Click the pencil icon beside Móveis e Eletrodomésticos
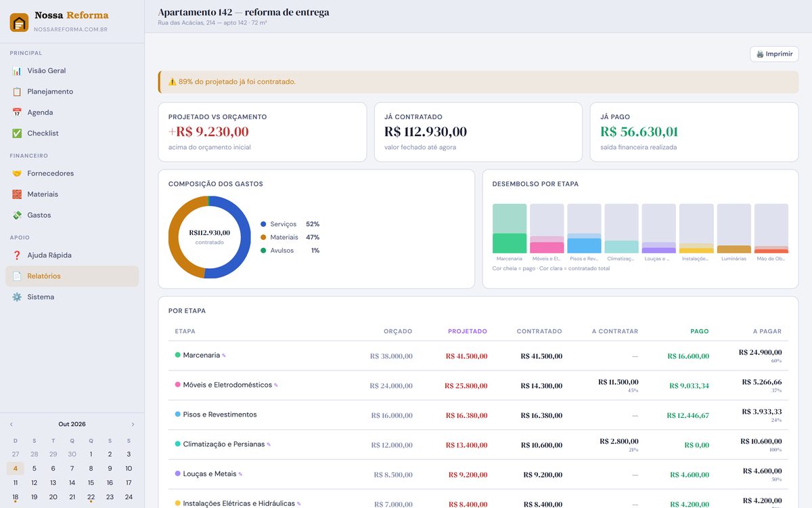This screenshot has width=812, height=508. click(x=276, y=385)
